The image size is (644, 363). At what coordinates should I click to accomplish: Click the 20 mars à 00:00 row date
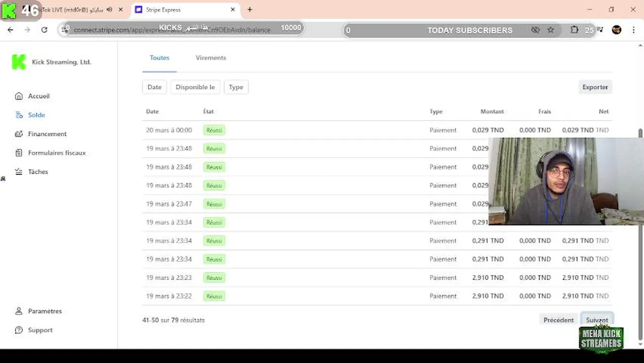[169, 130]
